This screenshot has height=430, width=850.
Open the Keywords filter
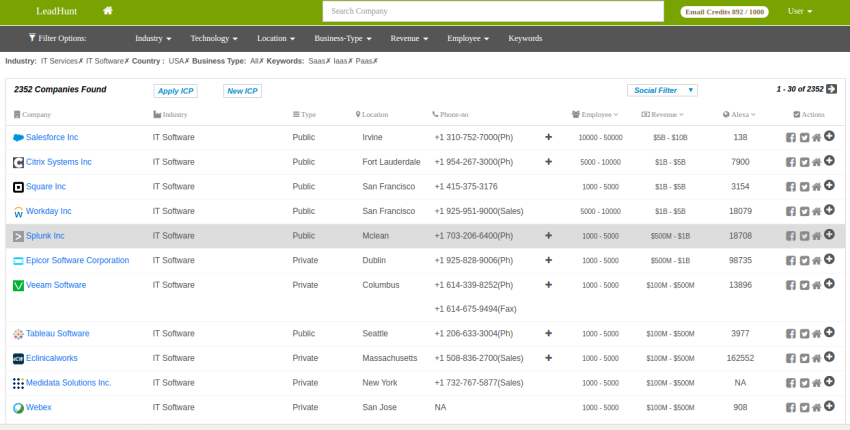click(525, 38)
